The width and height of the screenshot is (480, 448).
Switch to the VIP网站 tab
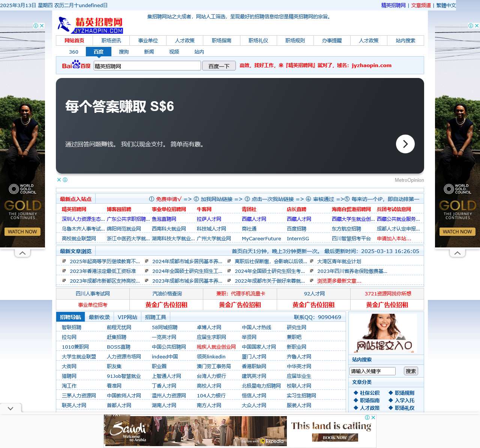tap(127, 317)
